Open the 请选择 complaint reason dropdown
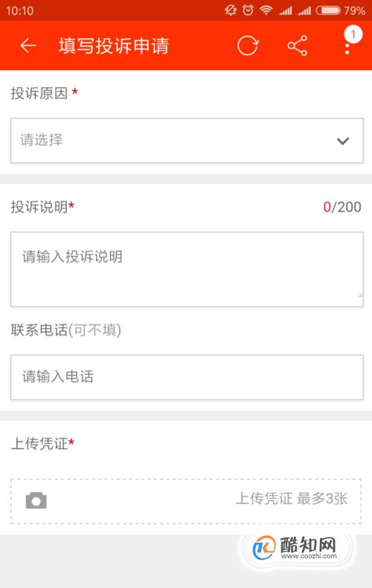The image size is (372, 588). point(187,141)
